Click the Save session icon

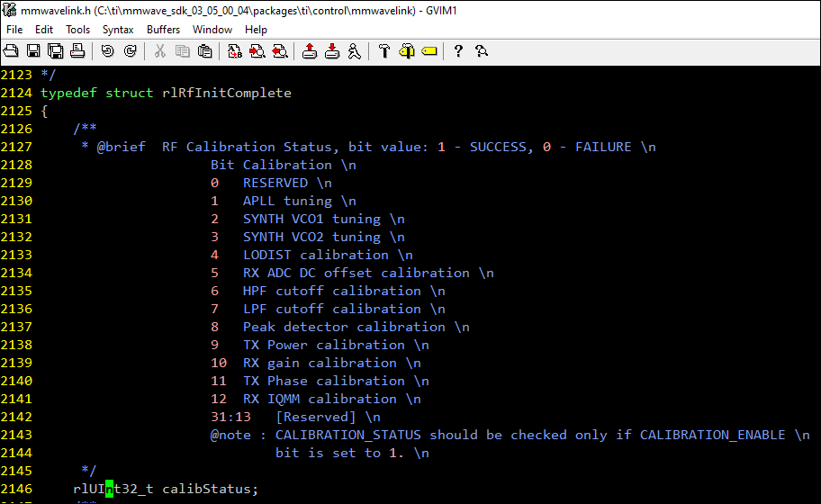(x=332, y=50)
